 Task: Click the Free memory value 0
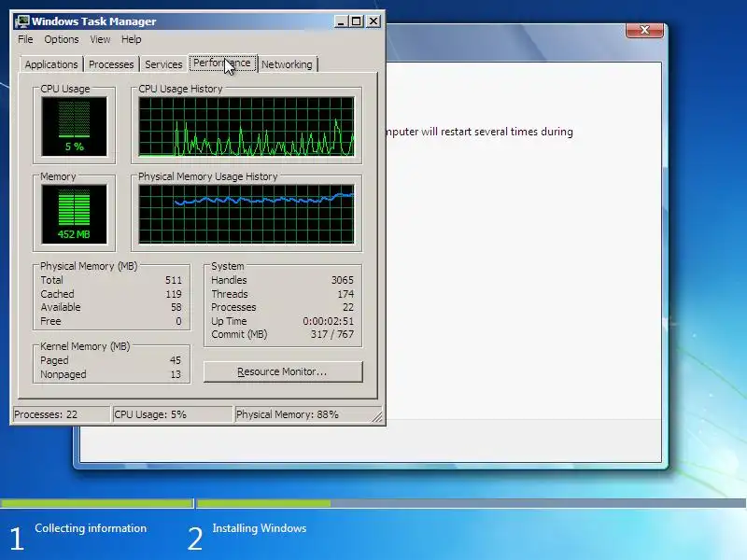pos(178,321)
